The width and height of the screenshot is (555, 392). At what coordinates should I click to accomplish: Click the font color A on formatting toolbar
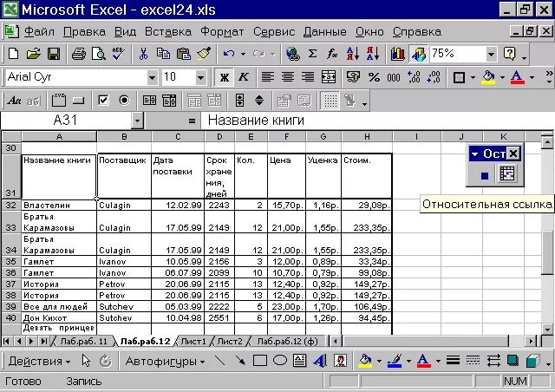point(517,77)
